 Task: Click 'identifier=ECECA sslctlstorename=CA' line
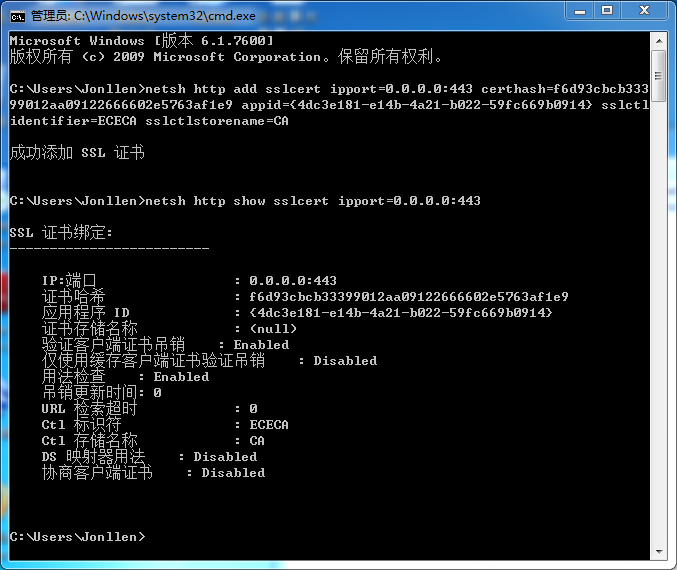point(149,121)
